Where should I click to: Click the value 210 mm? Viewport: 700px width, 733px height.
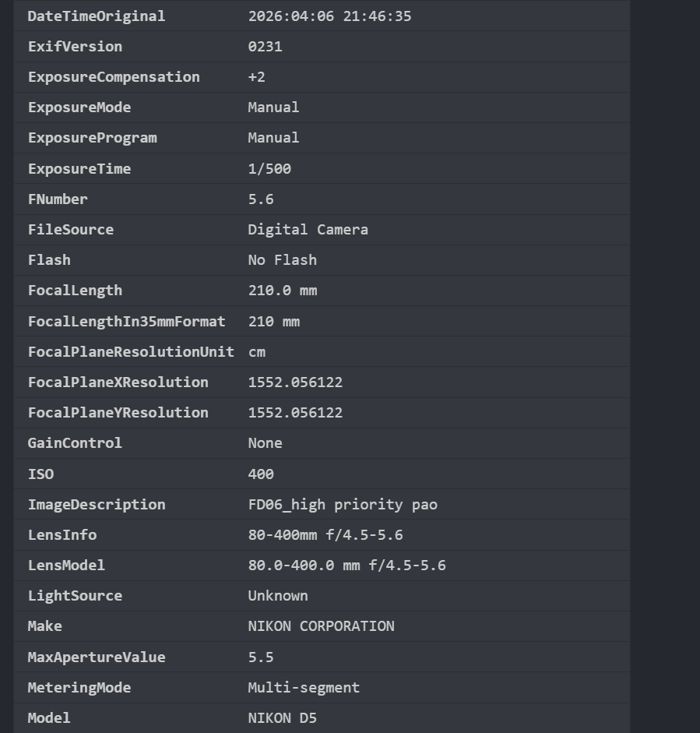[274, 322]
